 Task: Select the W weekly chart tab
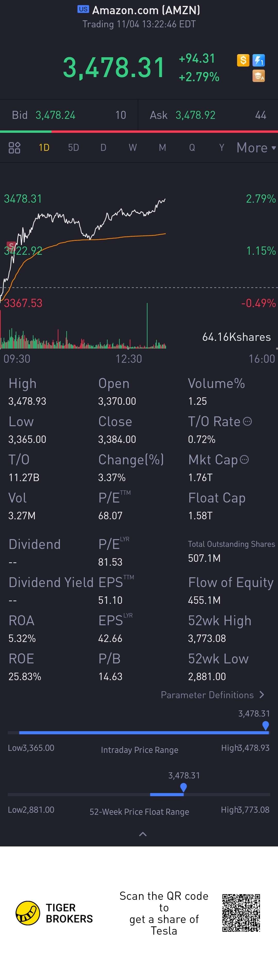[133, 148]
